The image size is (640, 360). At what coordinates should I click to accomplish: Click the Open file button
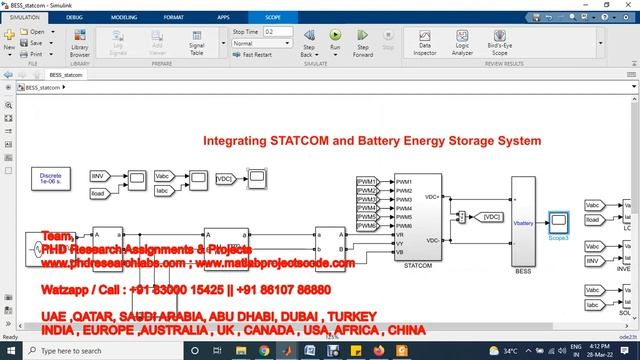point(32,32)
